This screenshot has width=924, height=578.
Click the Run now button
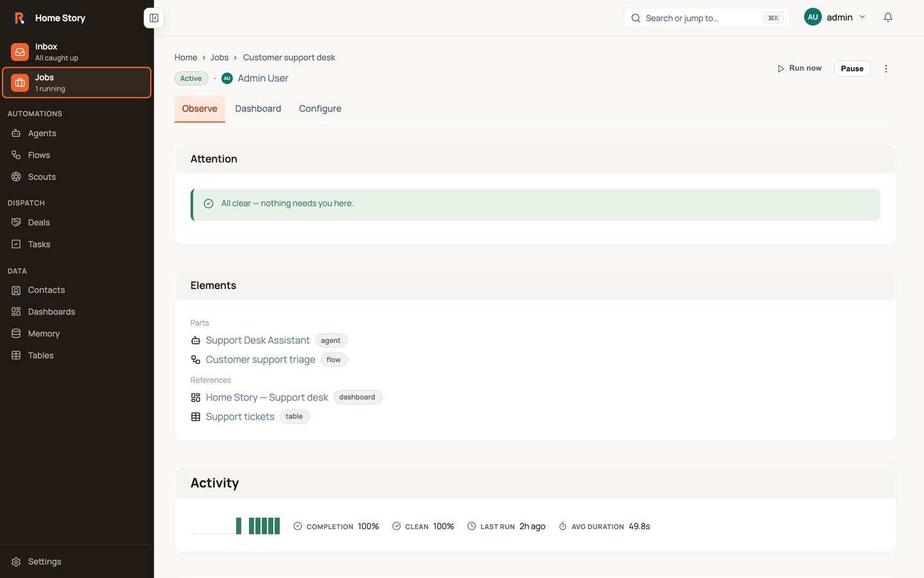(799, 68)
